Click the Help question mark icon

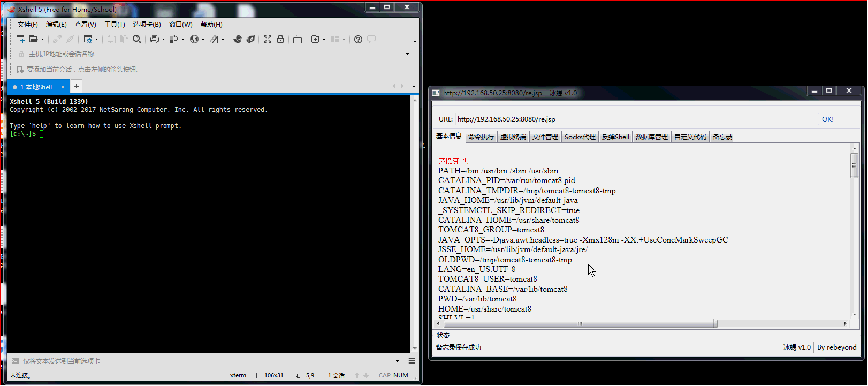[358, 39]
